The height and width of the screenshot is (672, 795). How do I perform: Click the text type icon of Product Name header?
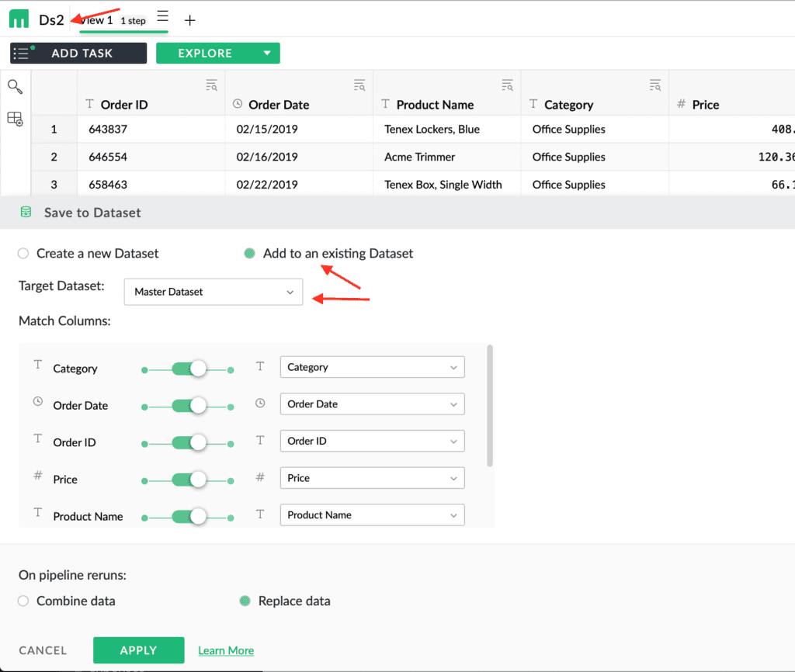385,104
